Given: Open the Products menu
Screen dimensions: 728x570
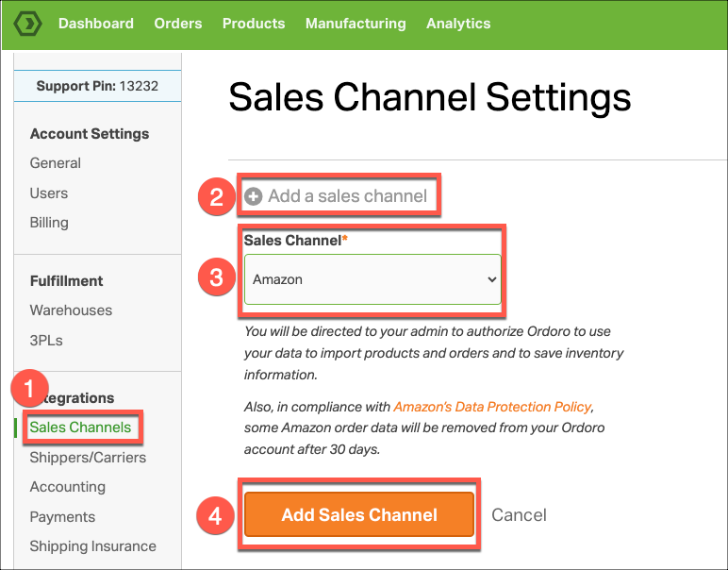Looking at the screenshot, I should pyautogui.click(x=254, y=24).
